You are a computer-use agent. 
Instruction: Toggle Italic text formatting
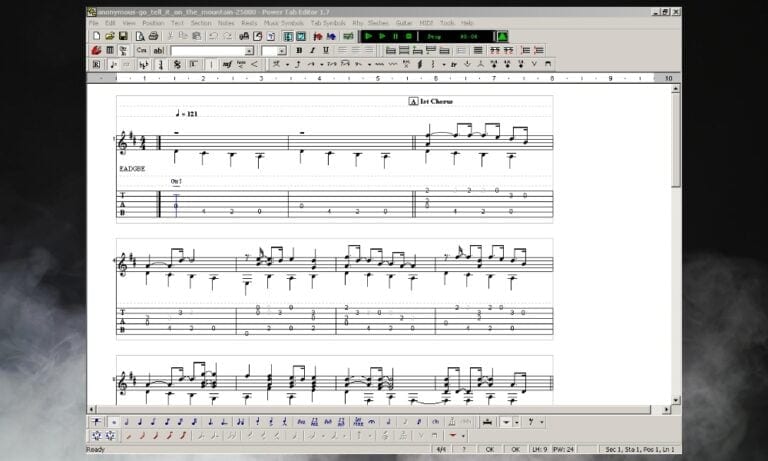point(312,50)
